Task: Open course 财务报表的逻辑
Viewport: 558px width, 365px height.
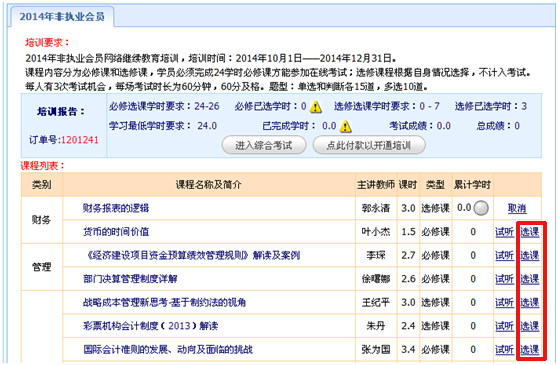Action: 116,208
